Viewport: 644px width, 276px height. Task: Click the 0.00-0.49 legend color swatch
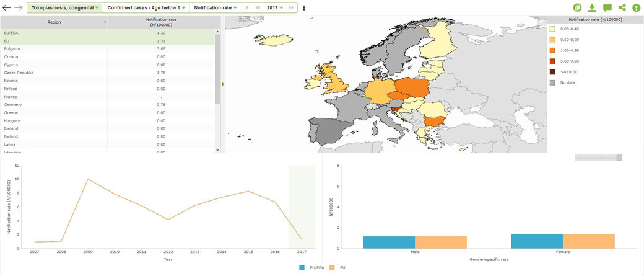pos(552,29)
